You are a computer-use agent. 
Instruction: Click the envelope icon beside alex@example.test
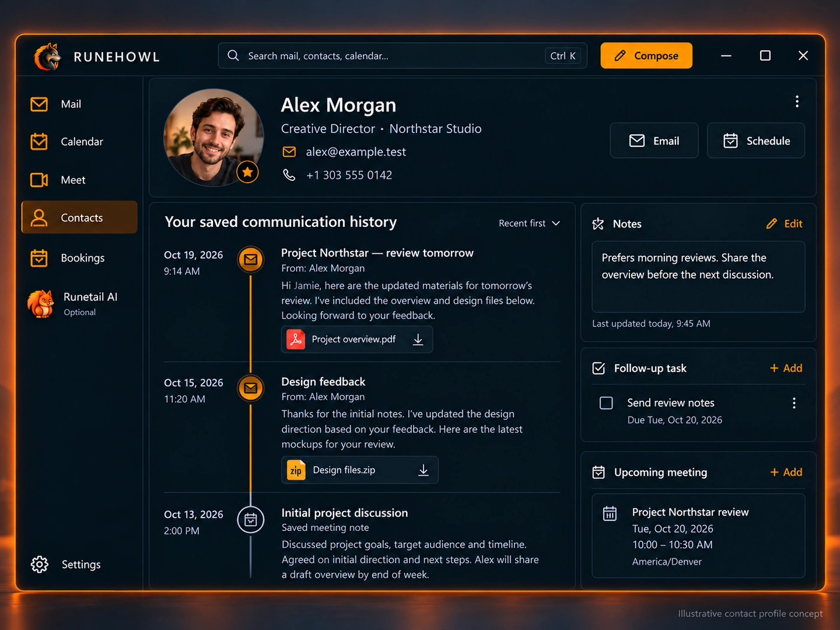coord(289,152)
